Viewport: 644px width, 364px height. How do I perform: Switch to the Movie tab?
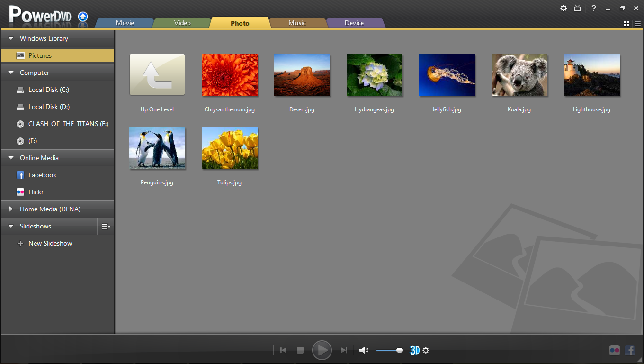[x=125, y=23]
